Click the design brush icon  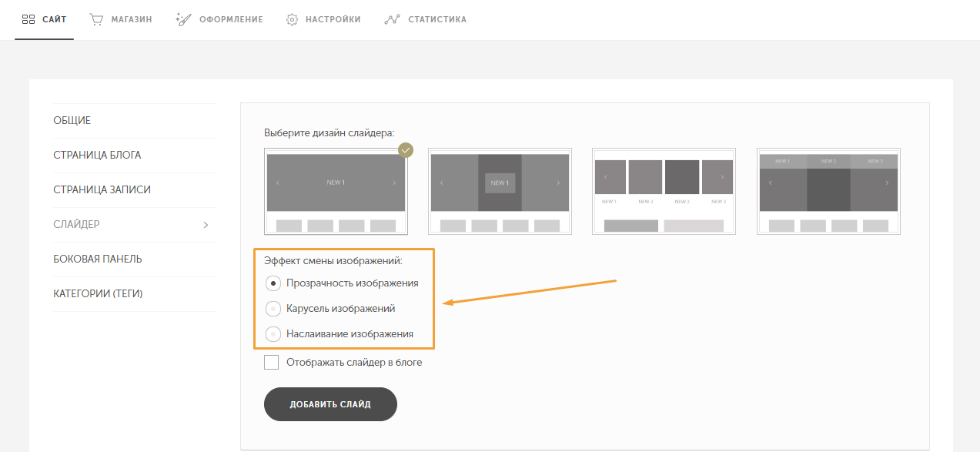pyautogui.click(x=183, y=19)
